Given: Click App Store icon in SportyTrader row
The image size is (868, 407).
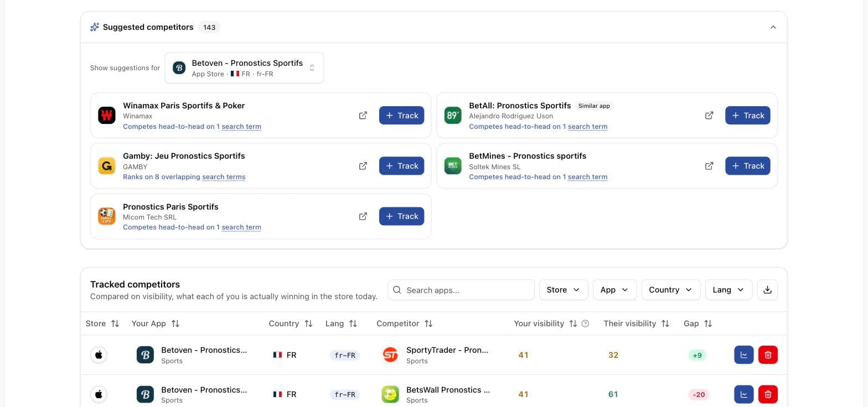Looking at the screenshot, I should pyautogui.click(x=99, y=355).
